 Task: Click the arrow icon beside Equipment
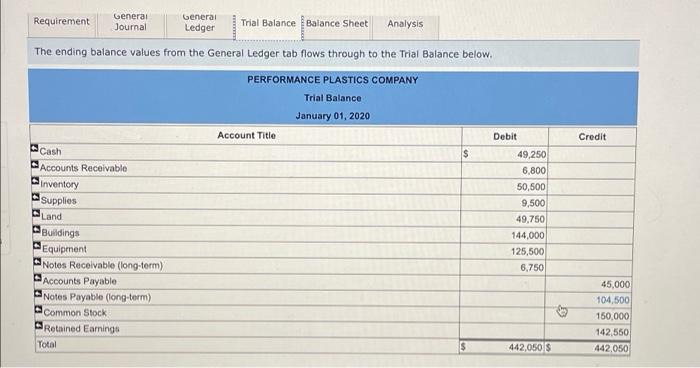pos(37,246)
